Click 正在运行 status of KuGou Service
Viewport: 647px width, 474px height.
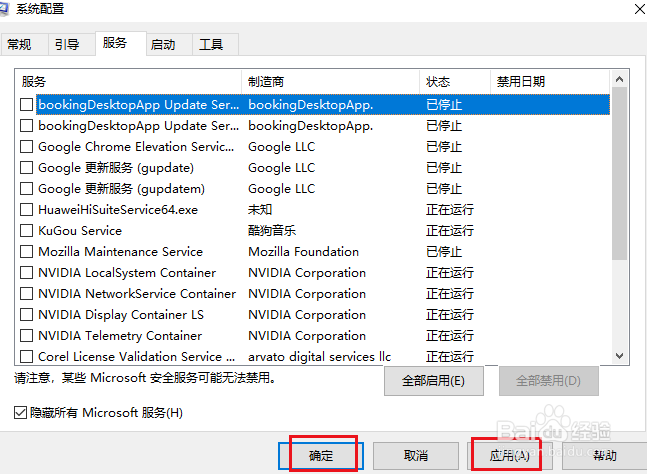coord(450,231)
